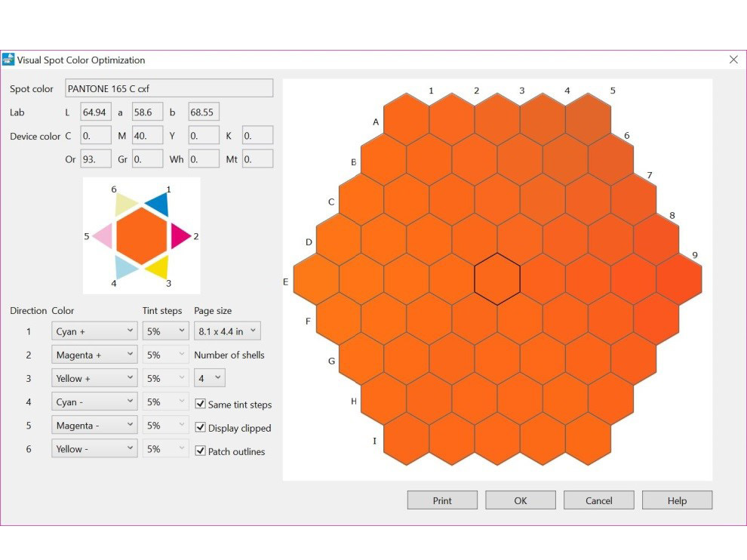Click the blue Cyan + triangle at direction 1
This screenshot has height=560, width=747.
pos(158,205)
